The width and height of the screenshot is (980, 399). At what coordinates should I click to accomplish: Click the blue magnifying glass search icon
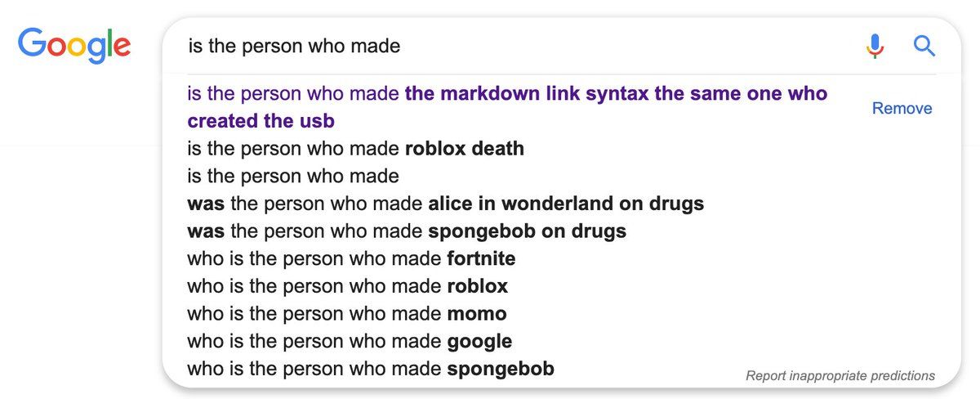(x=924, y=46)
